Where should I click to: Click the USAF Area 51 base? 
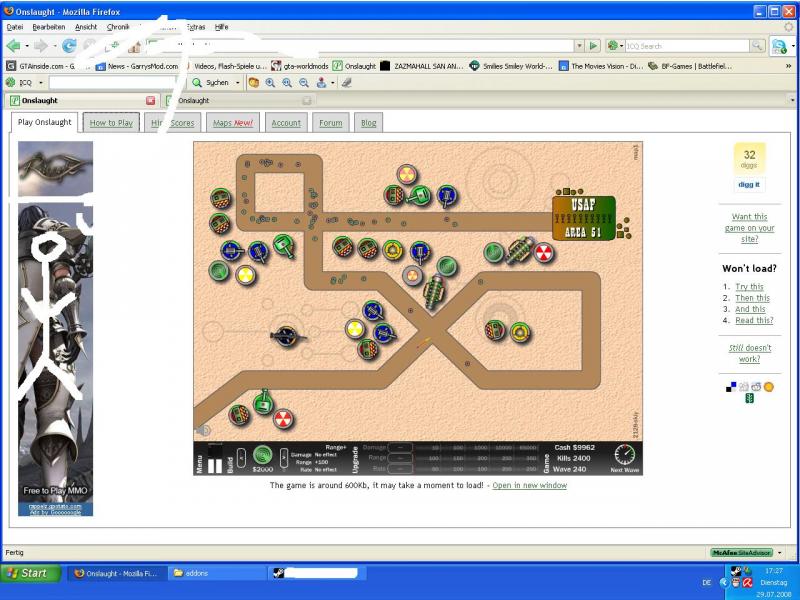[583, 218]
